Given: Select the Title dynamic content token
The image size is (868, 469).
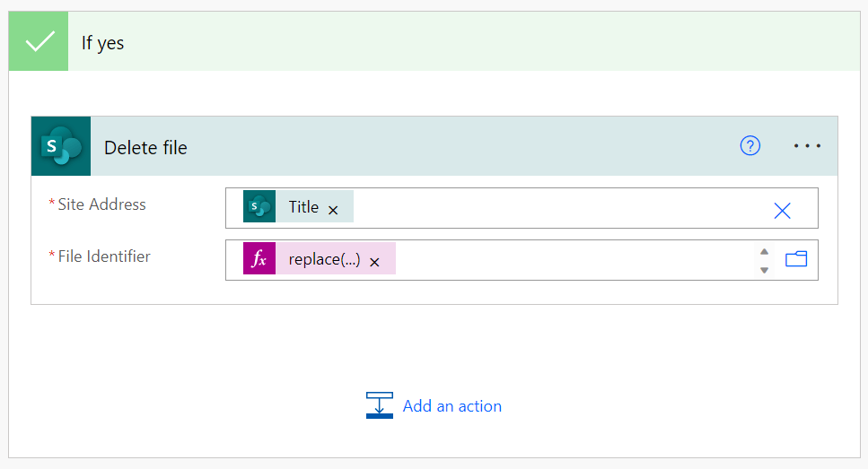Looking at the screenshot, I should click(x=303, y=207).
